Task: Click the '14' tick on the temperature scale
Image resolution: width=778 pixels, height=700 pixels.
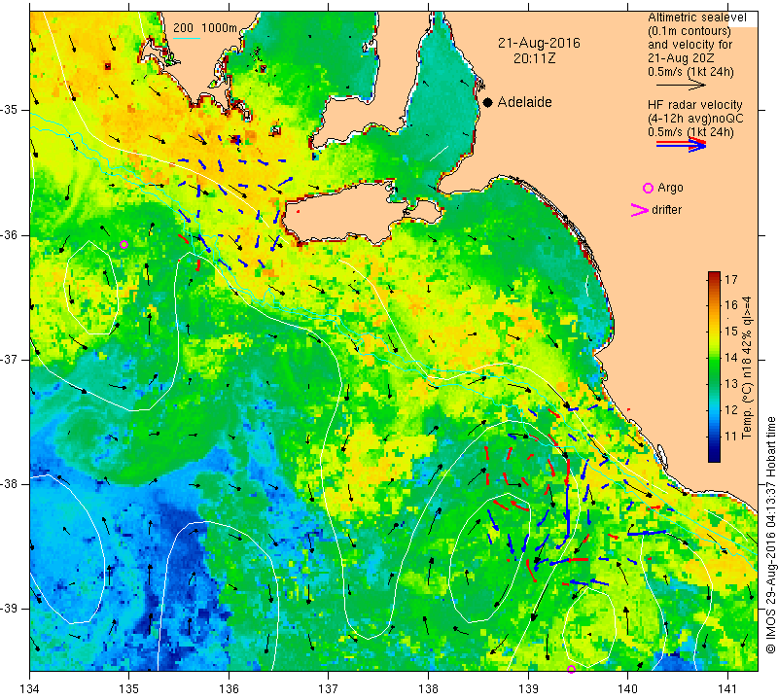Action: (x=731, y=358)
